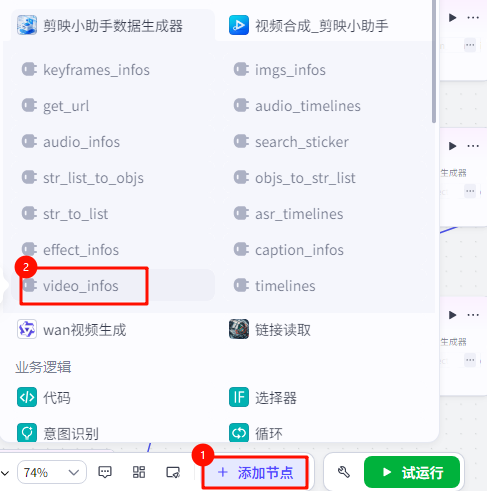
Task: Open the comment speech bubble tool
Action: pyautogui.click(x=105, y=472)
